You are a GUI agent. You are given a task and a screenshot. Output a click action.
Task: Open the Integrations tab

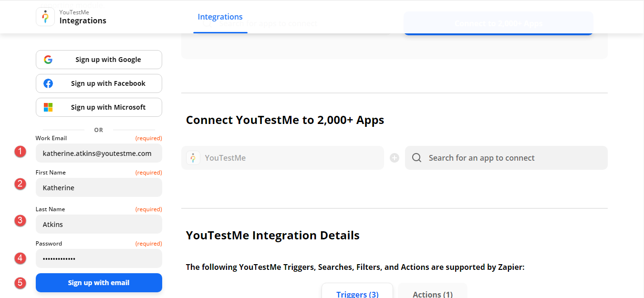(220, 17)
